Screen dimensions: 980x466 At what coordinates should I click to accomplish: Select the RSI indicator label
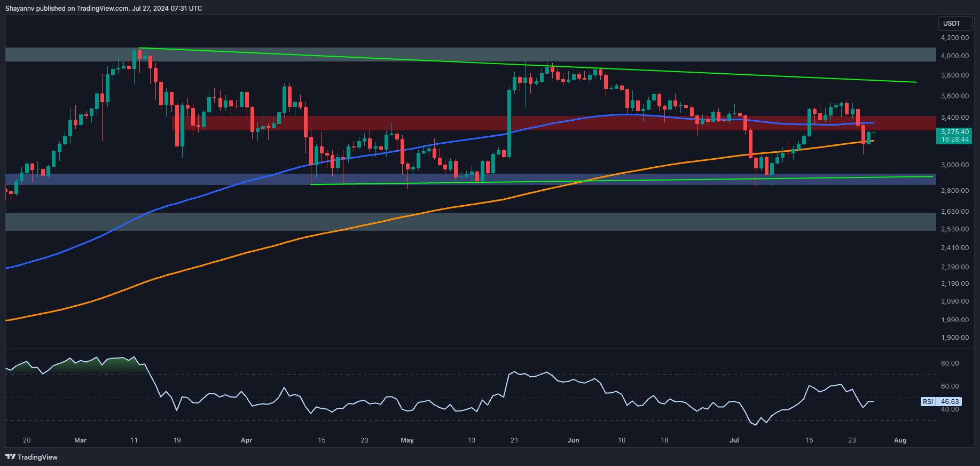click(928, 402)
